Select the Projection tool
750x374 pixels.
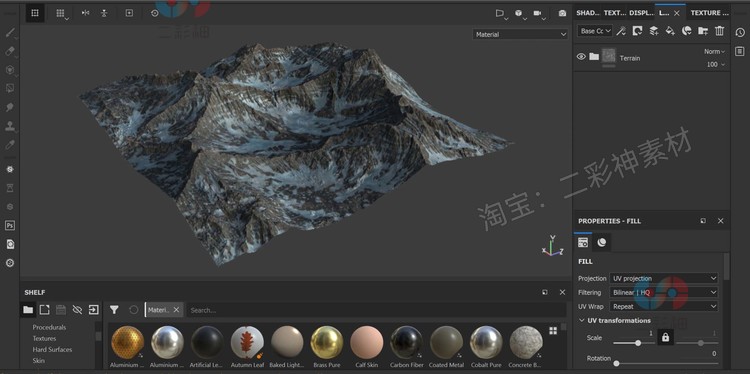click(10, 70)
